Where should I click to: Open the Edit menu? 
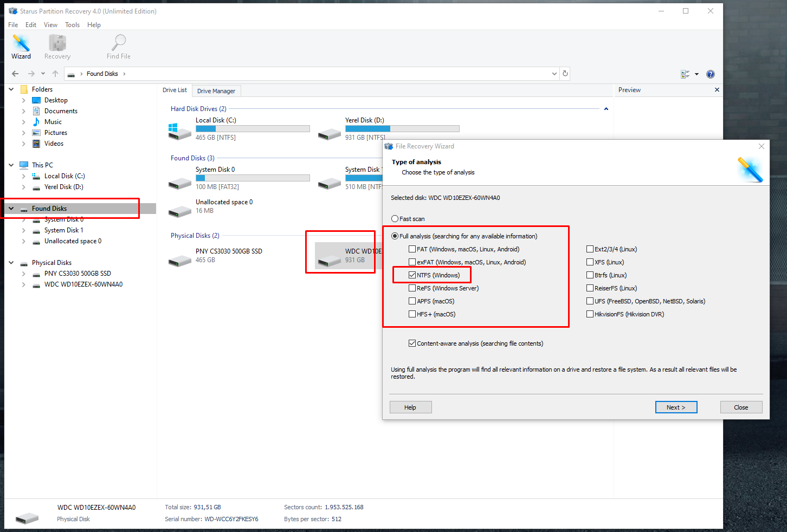[x=31, y=25]
